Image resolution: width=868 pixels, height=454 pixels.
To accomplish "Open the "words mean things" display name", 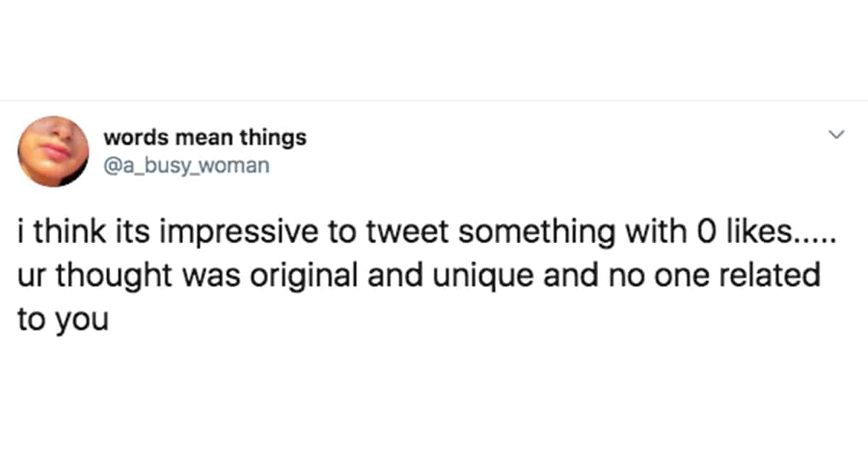I will tap(205, 137).
